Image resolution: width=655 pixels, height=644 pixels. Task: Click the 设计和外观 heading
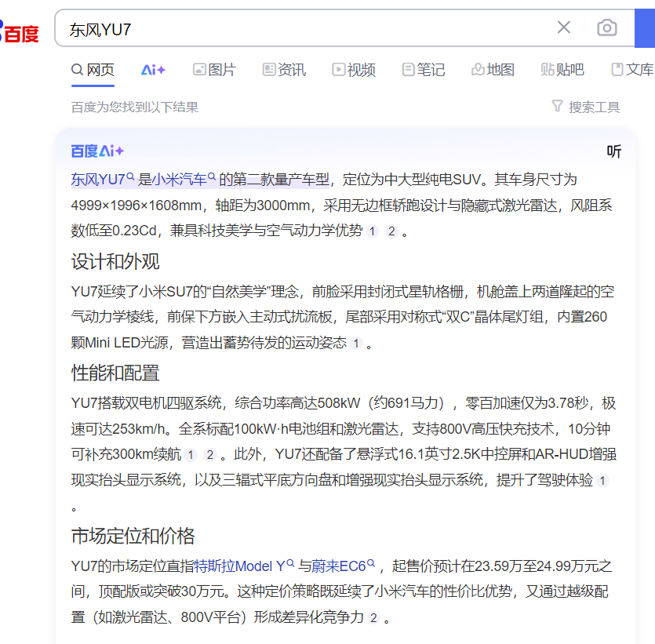115,261
